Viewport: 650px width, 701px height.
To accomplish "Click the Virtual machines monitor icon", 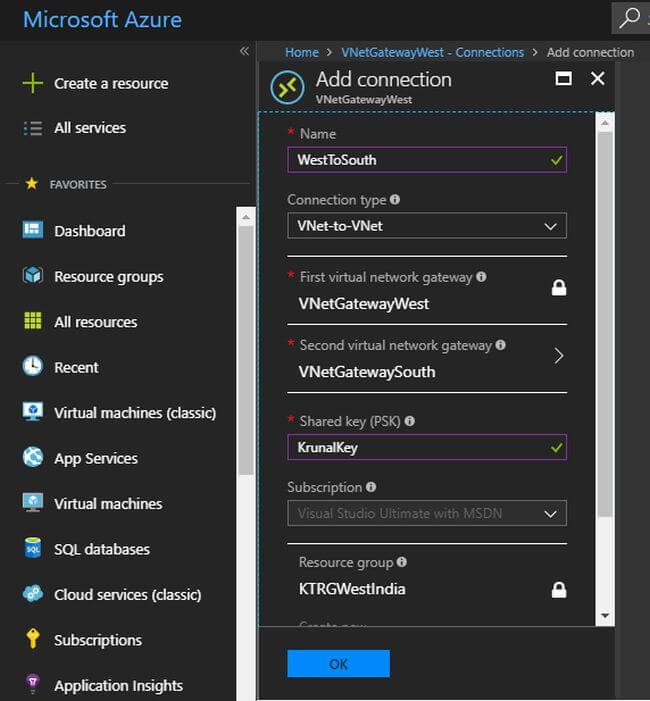I will point(33,503).
